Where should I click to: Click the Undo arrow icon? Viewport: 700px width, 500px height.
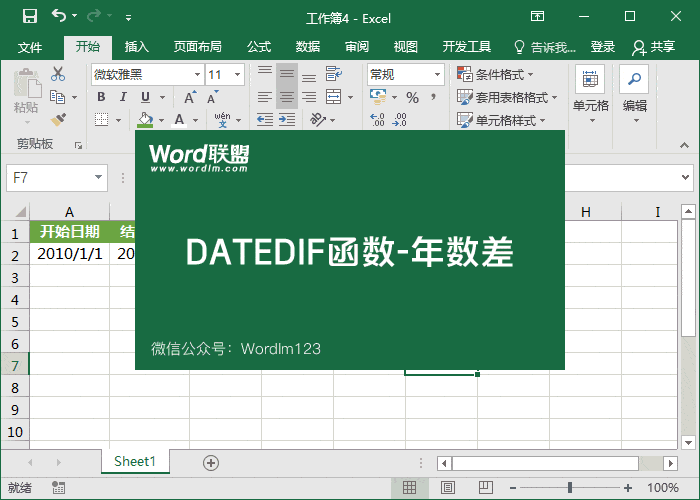coord(59,17)
